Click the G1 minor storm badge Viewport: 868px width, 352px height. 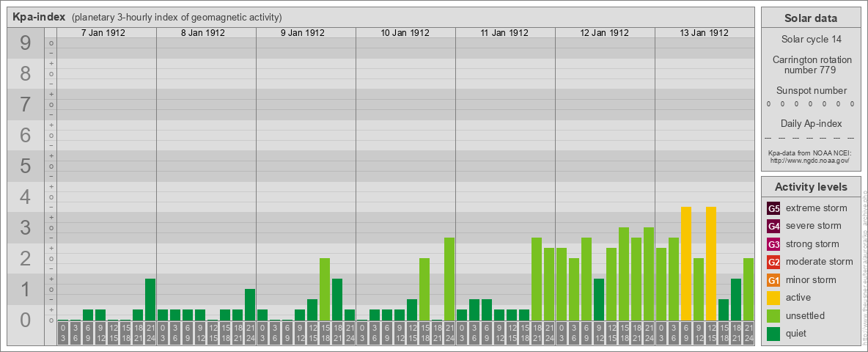tap(773, 280)
